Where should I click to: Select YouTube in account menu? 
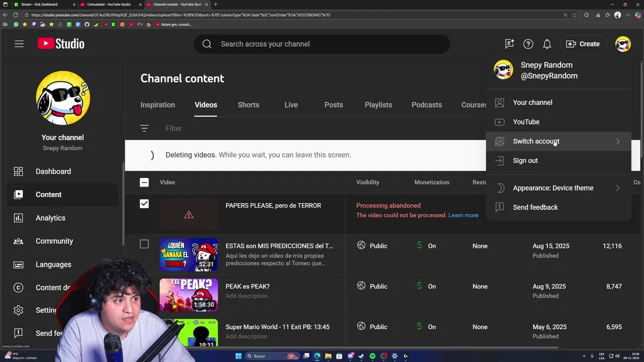pos(558,122)
